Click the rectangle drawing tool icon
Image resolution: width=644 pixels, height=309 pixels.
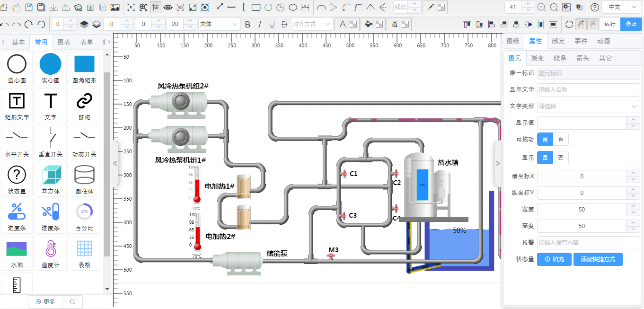point(256,7)
